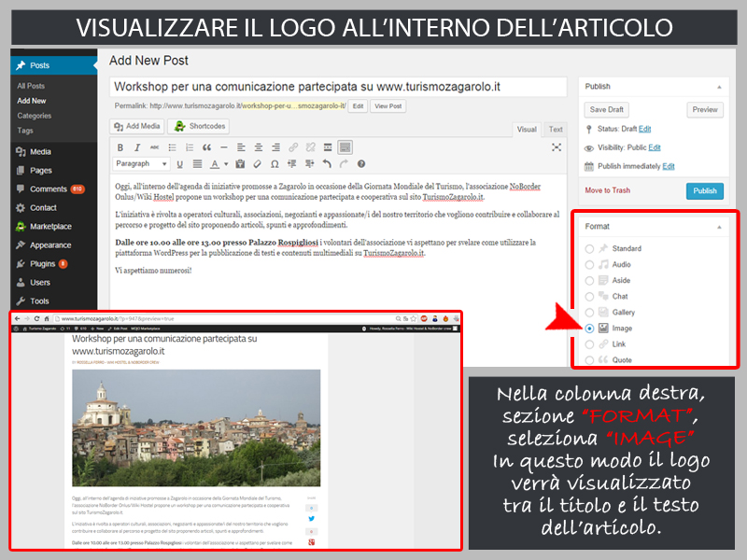Edit the Publish immediately schedule
Viewport: 747px width, 560px height.
669,166
